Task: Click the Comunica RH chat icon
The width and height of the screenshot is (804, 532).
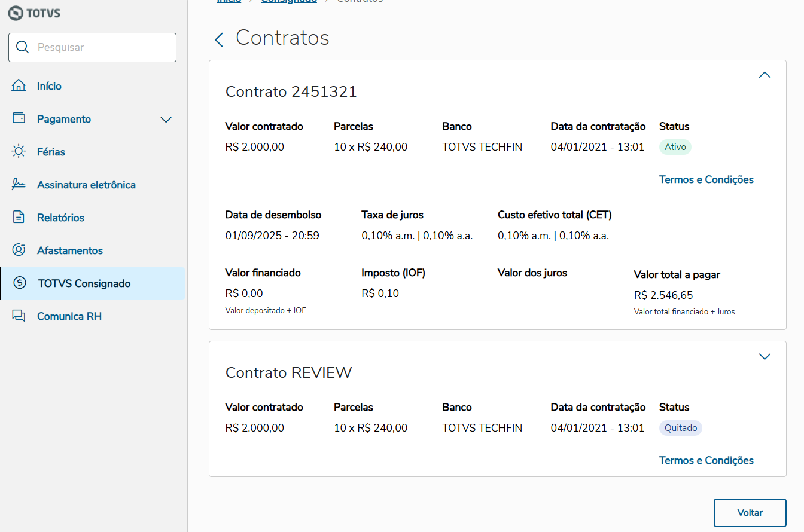Action: point(19,316)
